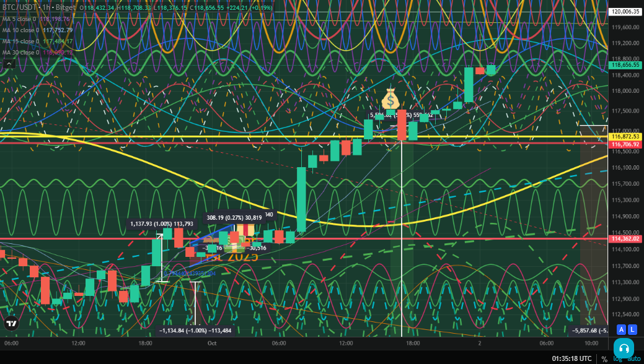
Task: Select measurement label 1,137.93 (1.00%) 113,793
Action: (161, 223)
